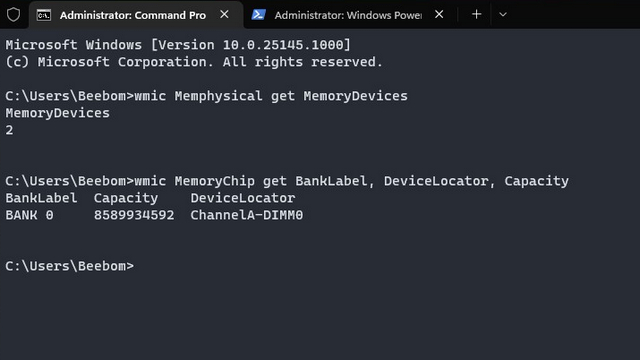Click the BankLabel column header
This screenshot has height=360, width=640.
tap(41, 198)
